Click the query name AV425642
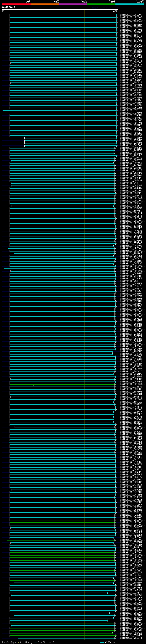Screen dimensions: 146x644 pyautogui.click(x=8, y=7)
